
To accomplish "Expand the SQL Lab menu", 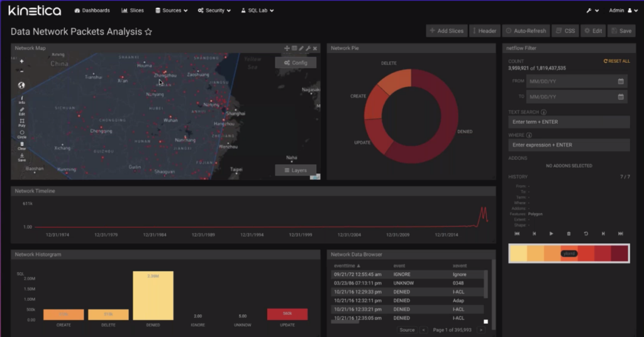I will tap(257, 11).
